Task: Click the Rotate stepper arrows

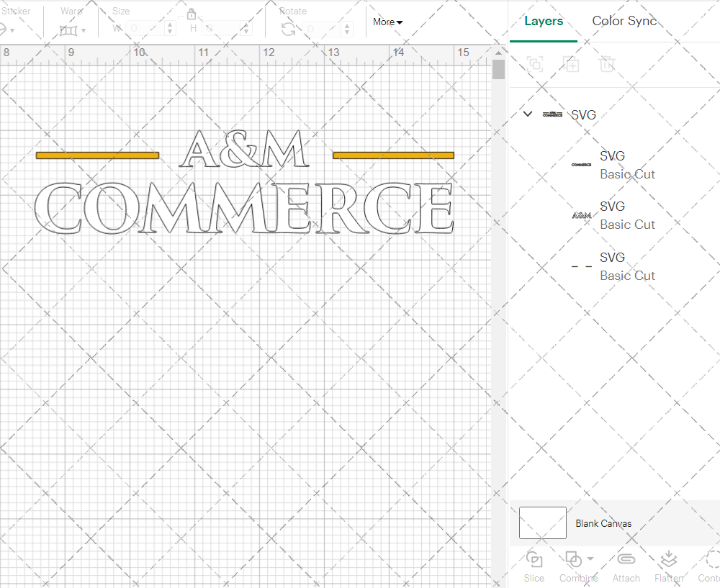Action: click(347, 29)
